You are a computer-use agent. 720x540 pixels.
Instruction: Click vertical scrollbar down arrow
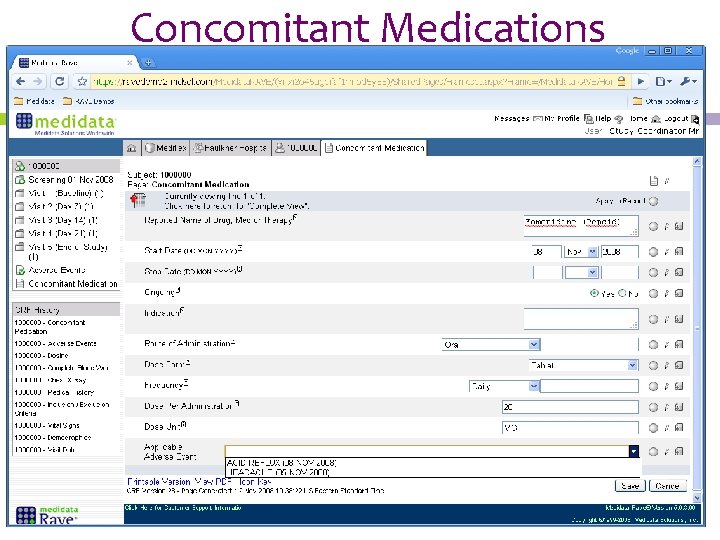[x=697, y=497]
